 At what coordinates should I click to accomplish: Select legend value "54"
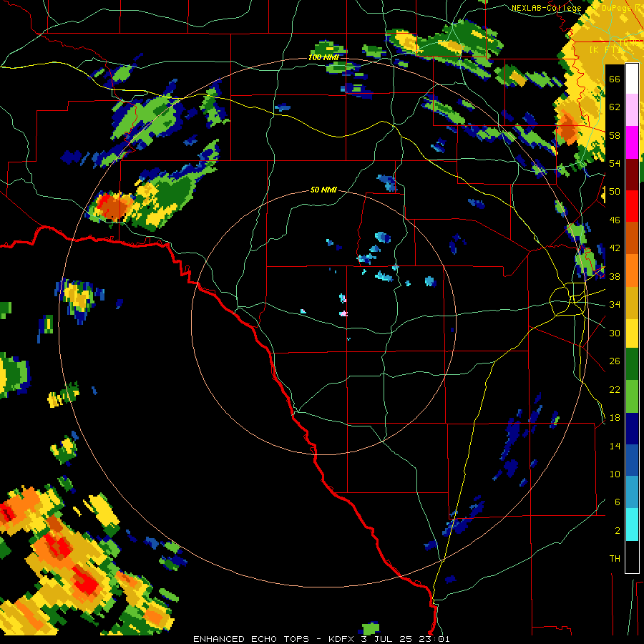coord(615,163)
